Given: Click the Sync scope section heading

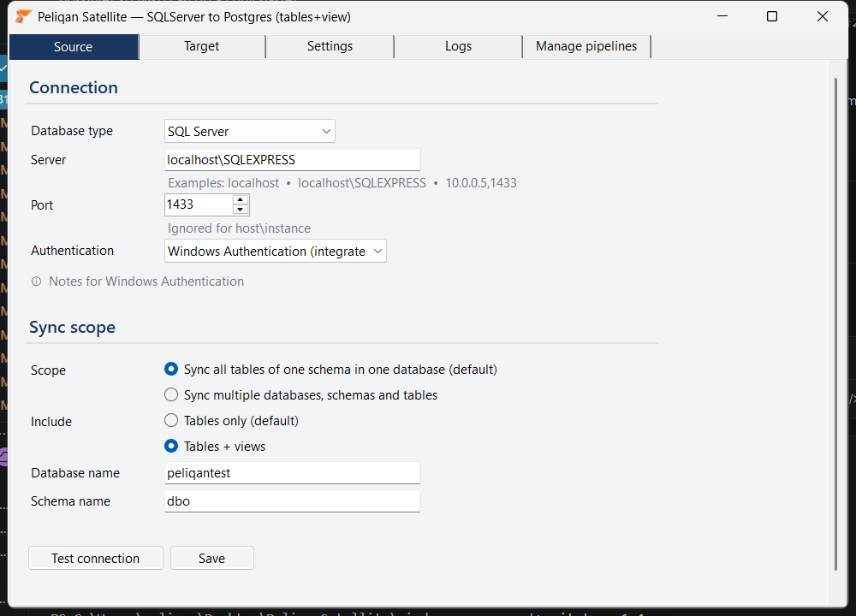Looking at the screenshot, I should [72, 328].
